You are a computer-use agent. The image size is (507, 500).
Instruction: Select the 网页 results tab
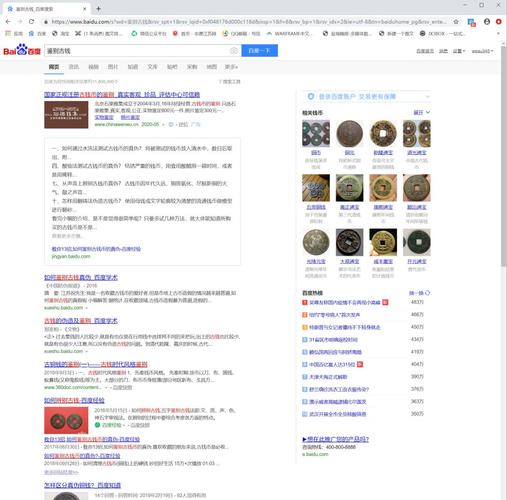(54, 67)
